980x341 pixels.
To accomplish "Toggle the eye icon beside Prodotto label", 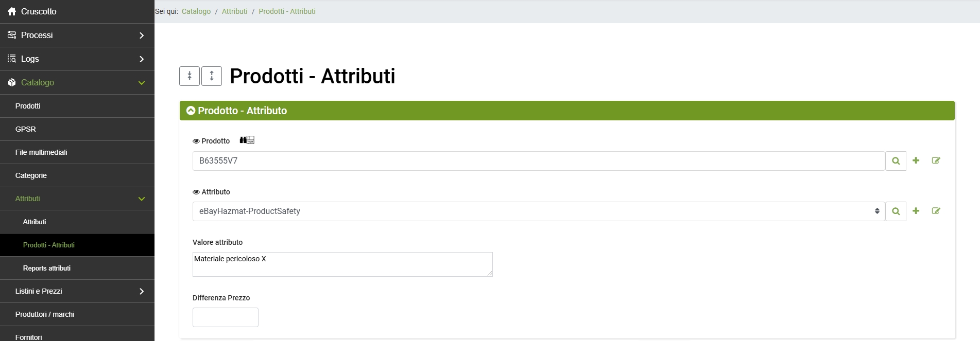I will point(196,141).
